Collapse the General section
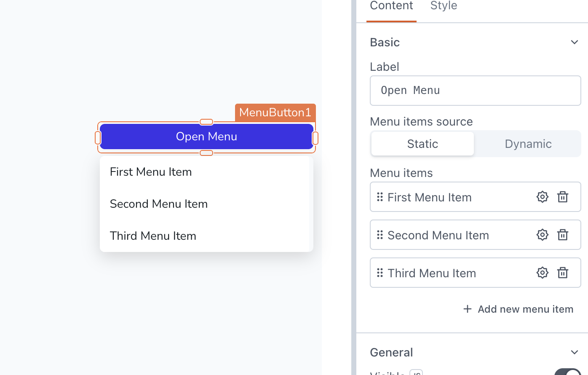The image size is (588, 375). click(575, 352)
